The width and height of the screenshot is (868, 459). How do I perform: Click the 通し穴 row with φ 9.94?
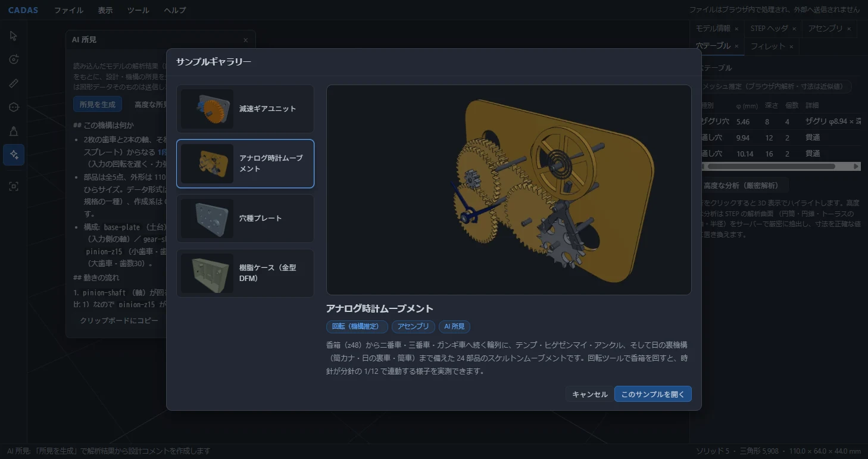(780, 138)
